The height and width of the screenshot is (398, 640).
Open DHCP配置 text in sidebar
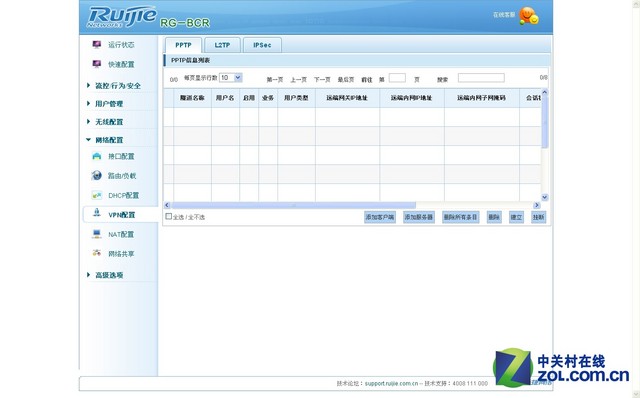[124, 196]
